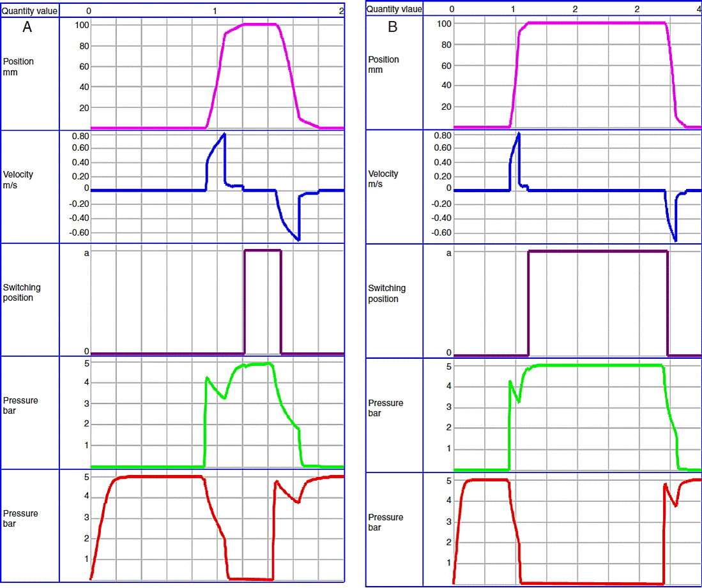Screen dimensions: 702x588
Task: Click 'Position mm' label in panel A
Action: click(x=19, y=67)
